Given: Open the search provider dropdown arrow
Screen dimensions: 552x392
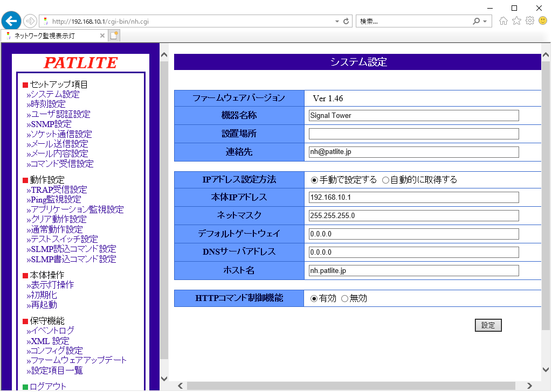Looking at the screenshot, I should 485,22.
